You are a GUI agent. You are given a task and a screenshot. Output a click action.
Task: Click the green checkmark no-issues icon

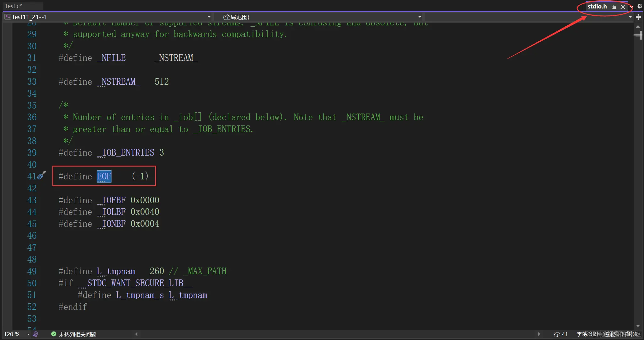[x=54, y=334]
